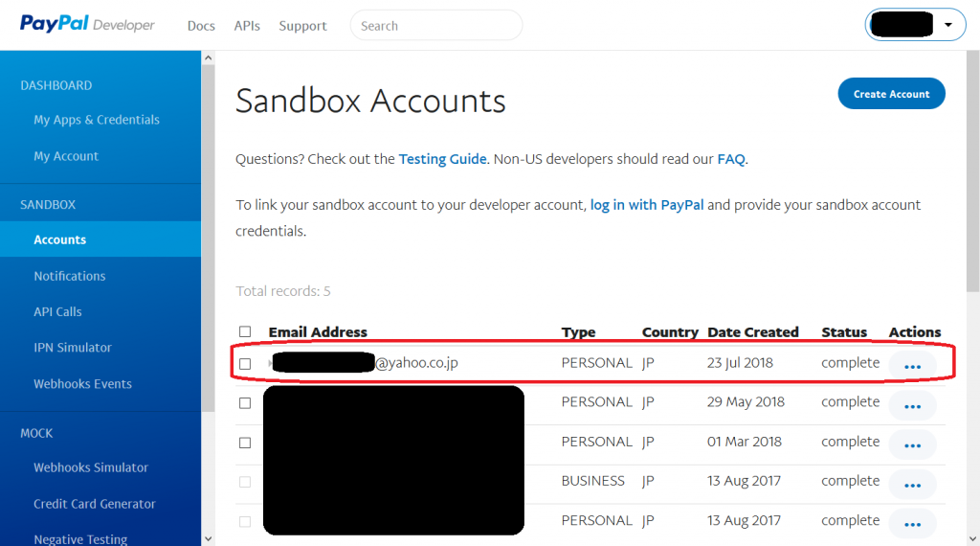The image size is (980, 546).
Task: Open actions menu for the 01 Mar 2018 account
Action: [x=912, y=444]
